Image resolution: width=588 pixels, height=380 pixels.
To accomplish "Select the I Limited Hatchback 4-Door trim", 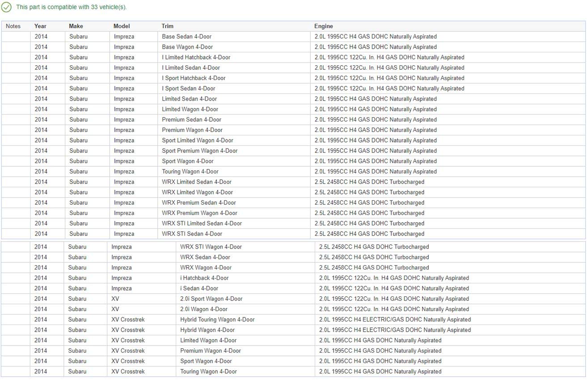I will click(x=196, y=57).
